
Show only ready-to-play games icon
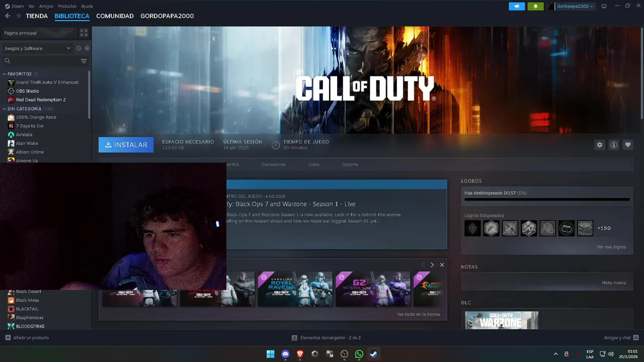pos(87,48)
